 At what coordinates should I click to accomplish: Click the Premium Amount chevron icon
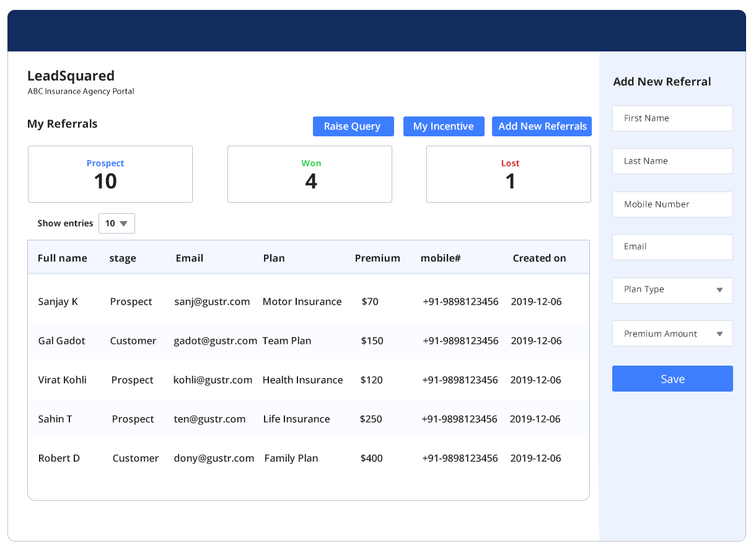[x=719, y=333]
